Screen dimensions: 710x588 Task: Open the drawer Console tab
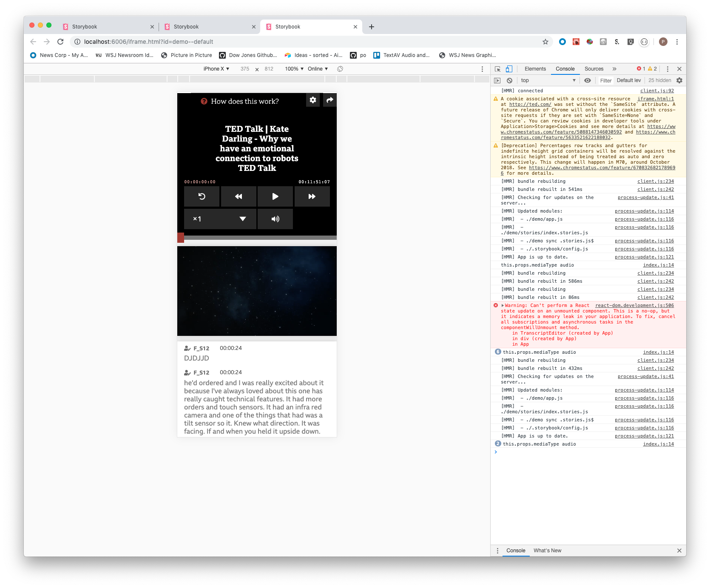pyautogui.click(x=516, y=551)
